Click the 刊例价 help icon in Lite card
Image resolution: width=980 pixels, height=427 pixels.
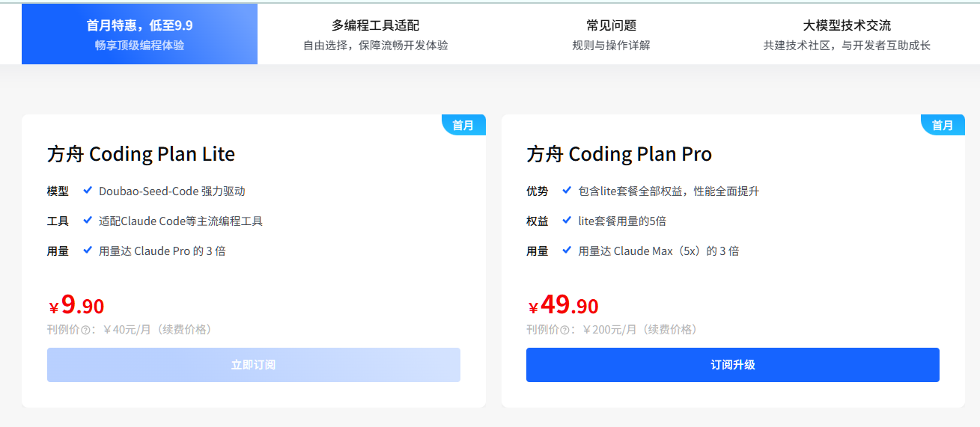pyautogui.click(x=85, y=330)
